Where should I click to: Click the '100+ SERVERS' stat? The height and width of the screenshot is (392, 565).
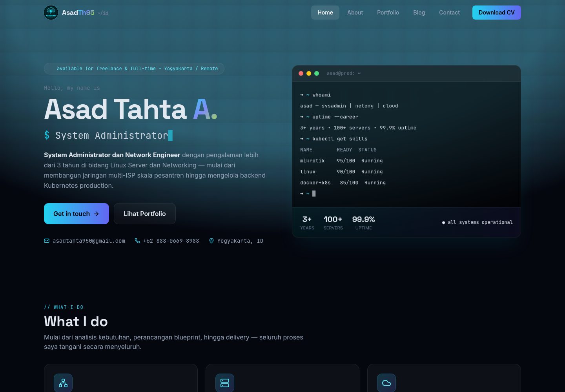coord(333,223)
